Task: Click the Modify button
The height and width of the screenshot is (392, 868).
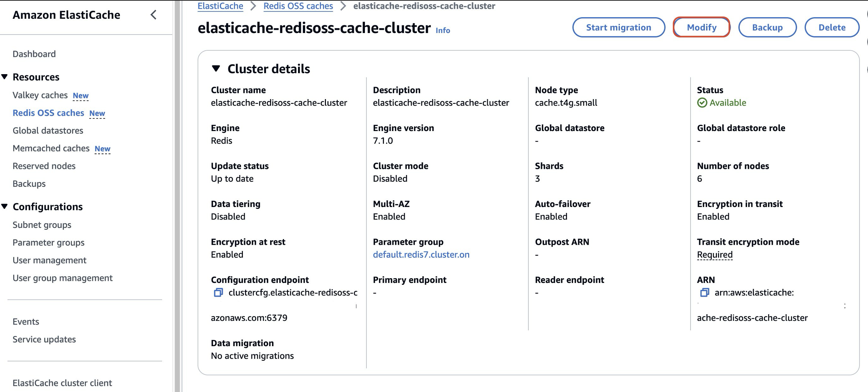Action: tap(701, 28)
